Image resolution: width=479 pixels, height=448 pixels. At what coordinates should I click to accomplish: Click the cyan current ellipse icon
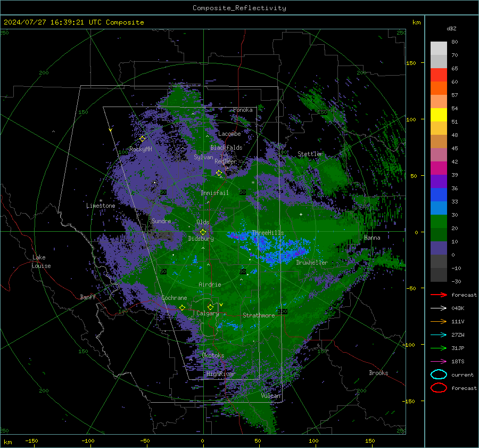pos(439,374)
